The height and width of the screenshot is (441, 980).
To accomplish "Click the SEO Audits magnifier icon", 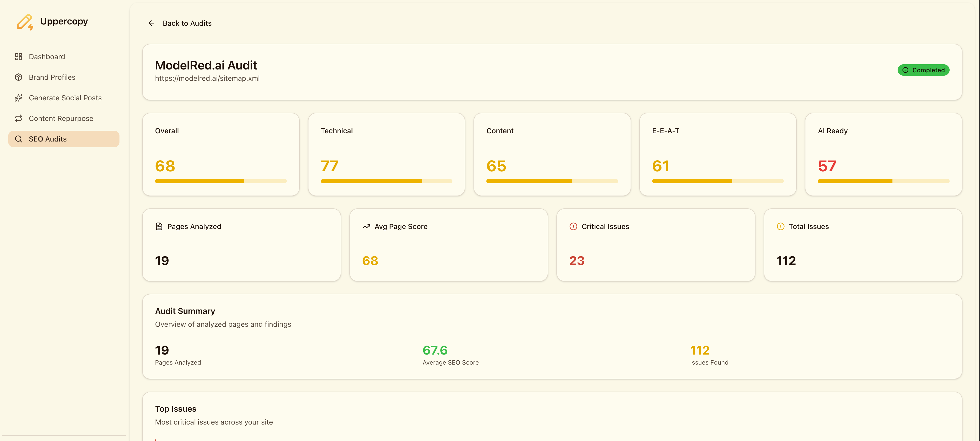I will (18, 139).
